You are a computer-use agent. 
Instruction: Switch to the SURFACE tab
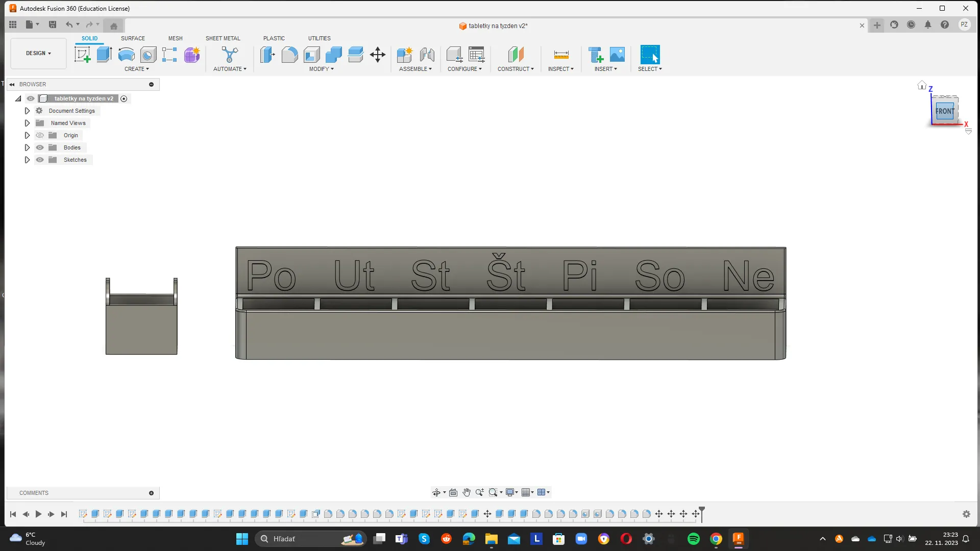click(x=133, y=38)
